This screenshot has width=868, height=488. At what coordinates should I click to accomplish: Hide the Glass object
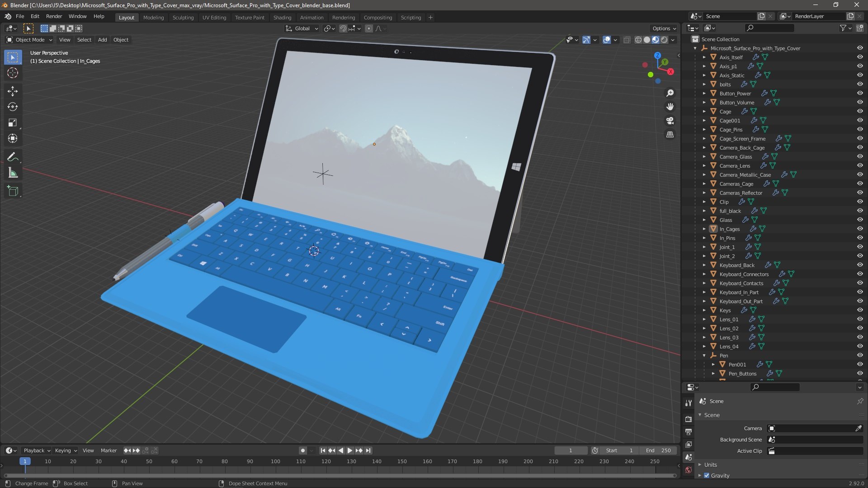[860, 220]
